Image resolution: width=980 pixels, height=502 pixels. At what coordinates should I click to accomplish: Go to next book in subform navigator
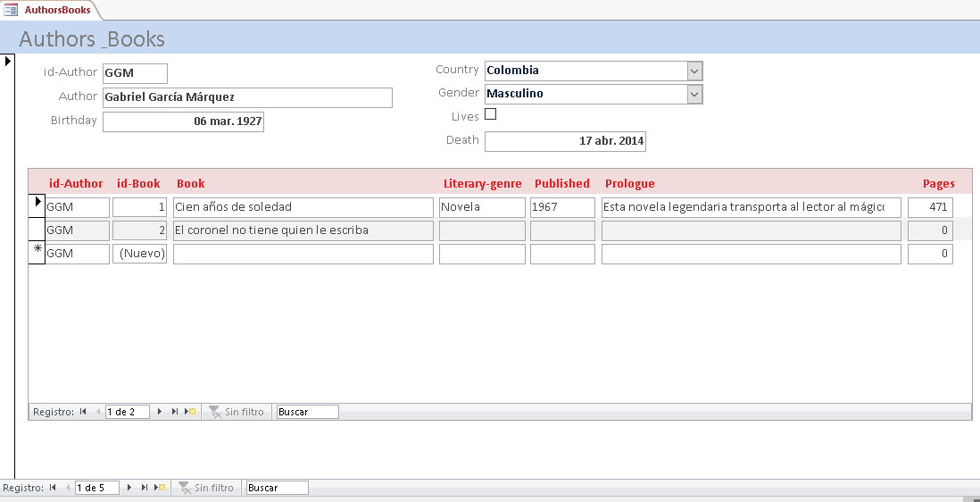tap(160, 412)
